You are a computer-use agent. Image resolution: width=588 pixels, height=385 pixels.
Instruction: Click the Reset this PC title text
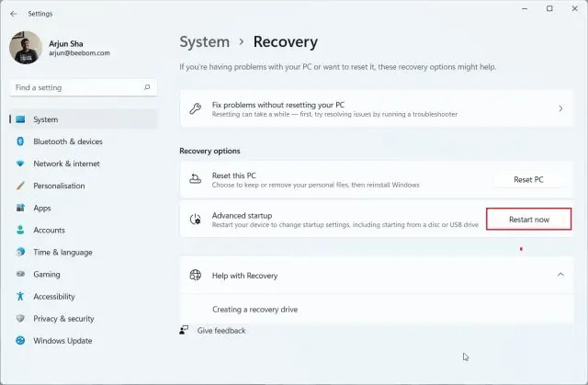pyautogui.click(x=233, y=176)
